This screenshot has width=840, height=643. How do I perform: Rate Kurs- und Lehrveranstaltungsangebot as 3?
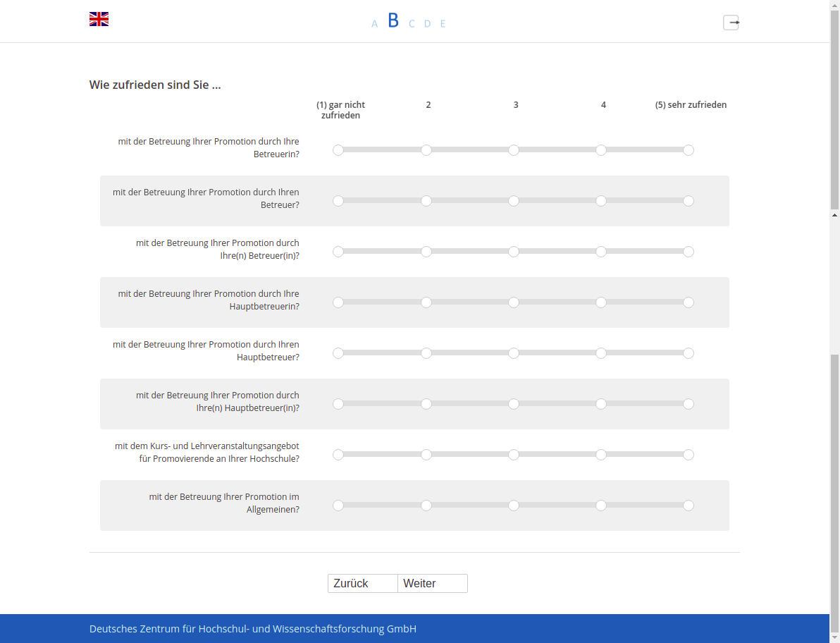(x=514, y=455)
